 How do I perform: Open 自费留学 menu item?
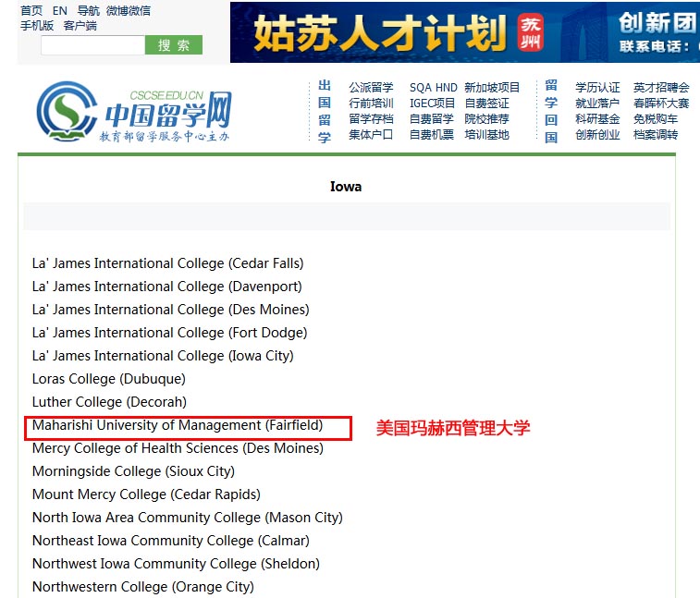point(432,119)
